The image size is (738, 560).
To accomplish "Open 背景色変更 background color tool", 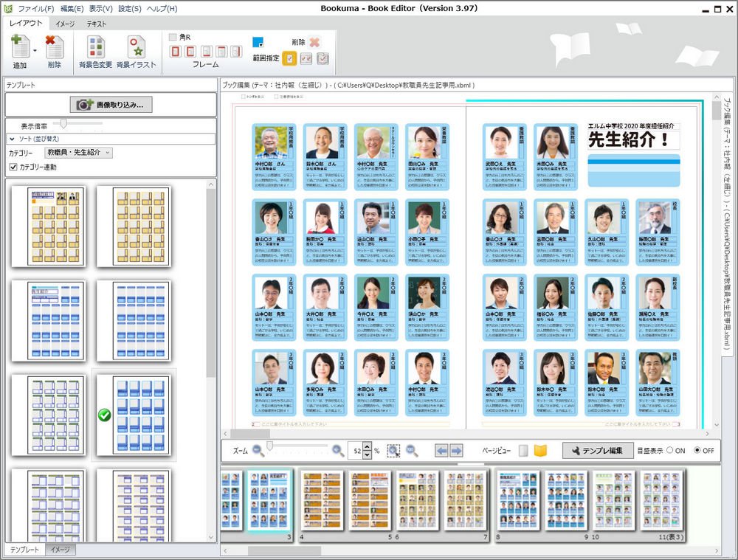I will tap(95, 48).
